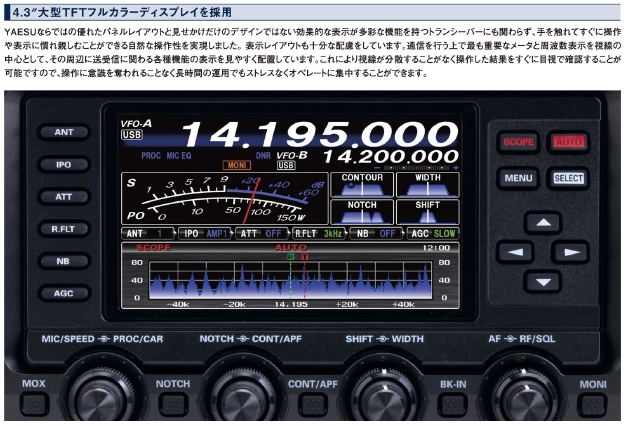Viewport: 627px width, 426px height.
Task: Push the AGC button beside the display
Action: pyautogui.click(x=64, y=293)
